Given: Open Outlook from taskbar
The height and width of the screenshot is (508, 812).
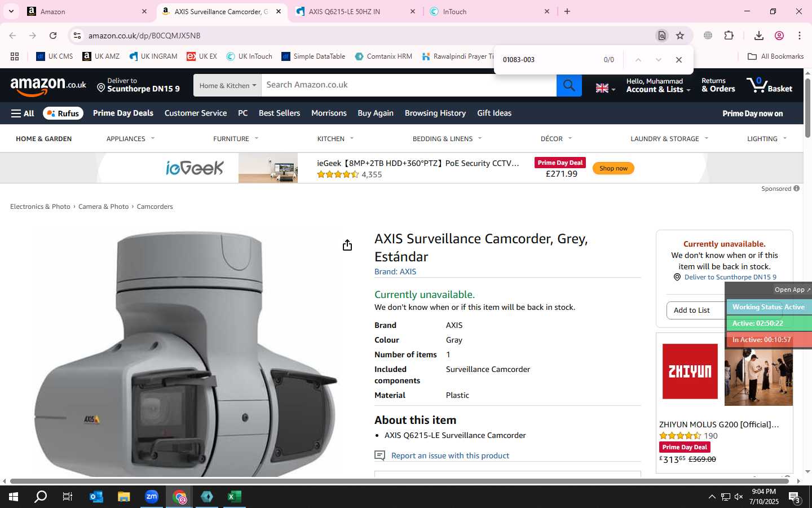Looking at the screenshot, I should [x=96, y=497].
